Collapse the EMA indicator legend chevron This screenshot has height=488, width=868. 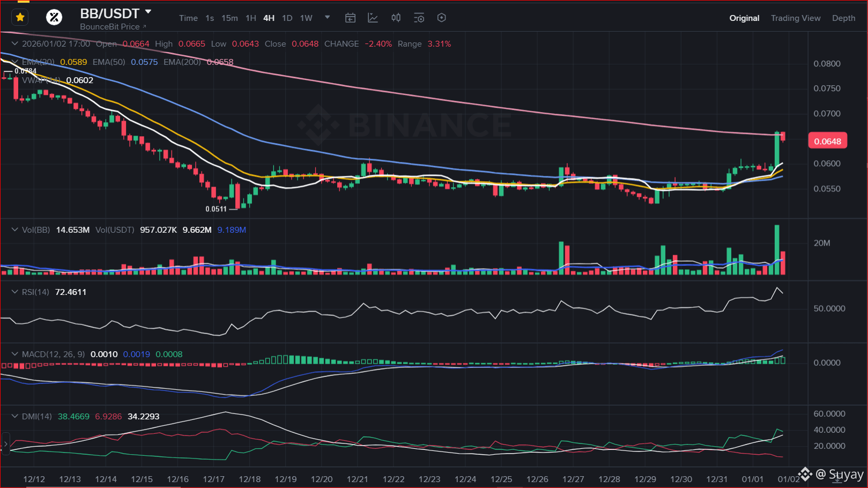pyautogui.click(x=15, y=62)
